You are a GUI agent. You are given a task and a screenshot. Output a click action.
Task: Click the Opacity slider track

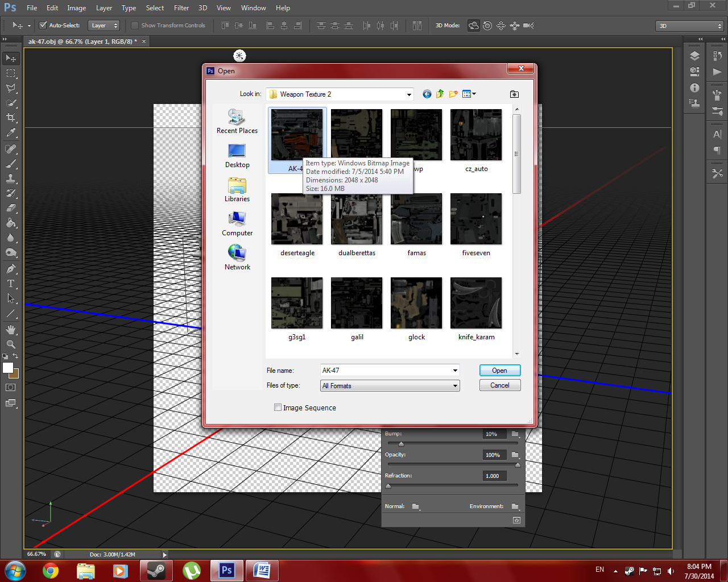[452, 464]
